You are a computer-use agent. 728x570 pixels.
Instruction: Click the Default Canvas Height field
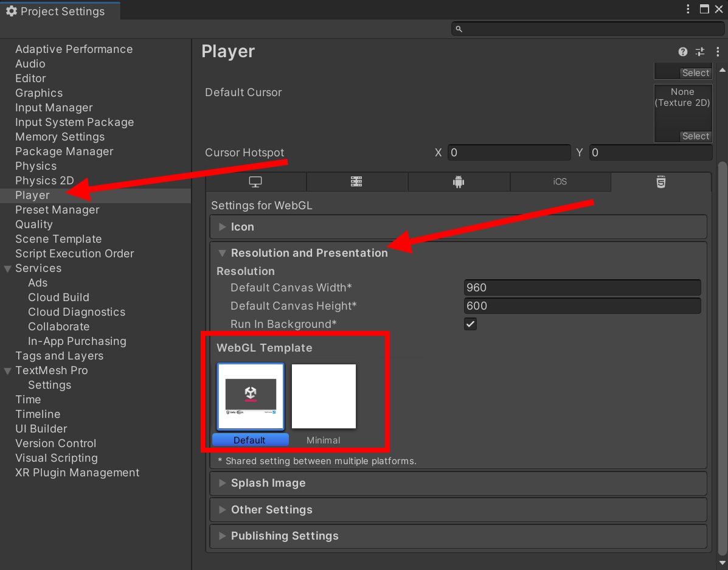point(582,305)
